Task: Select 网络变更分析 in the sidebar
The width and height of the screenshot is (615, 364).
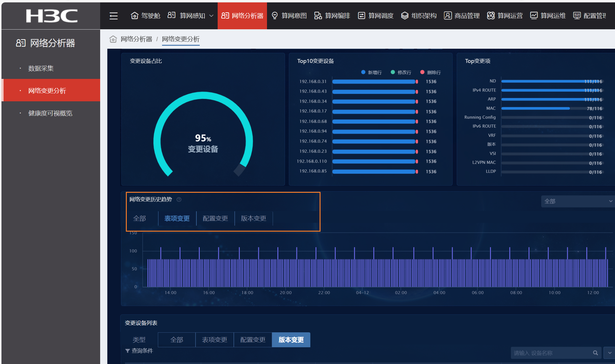Action: (51, 91)
